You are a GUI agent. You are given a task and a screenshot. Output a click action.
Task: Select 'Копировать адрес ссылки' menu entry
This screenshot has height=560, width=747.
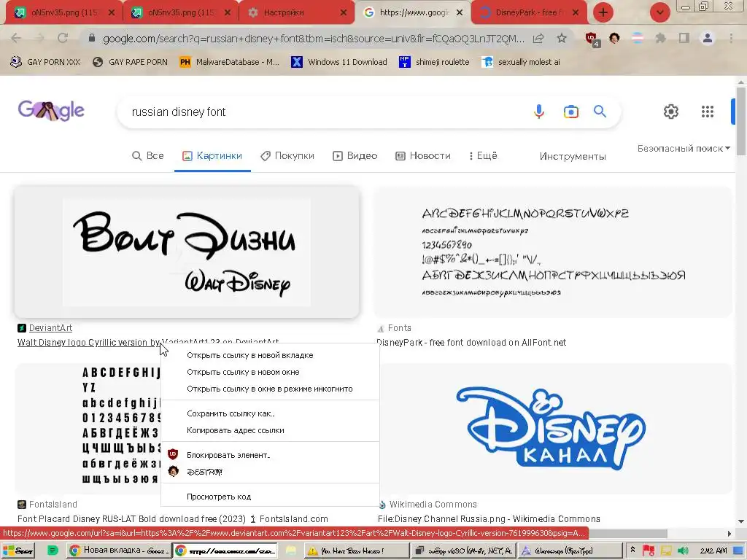270,430
